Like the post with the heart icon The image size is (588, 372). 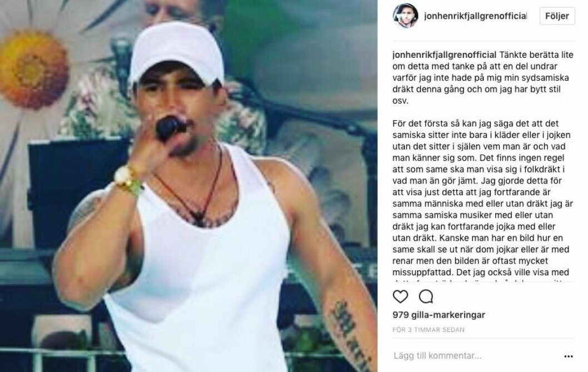pyautogui.click(x=400, y=296)
